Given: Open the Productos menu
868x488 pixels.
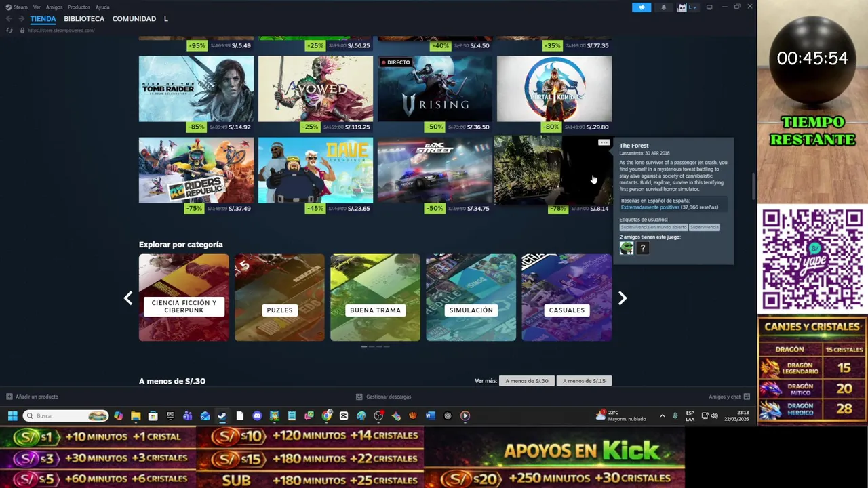Looking at the screenshot, I should coord(79,7).
